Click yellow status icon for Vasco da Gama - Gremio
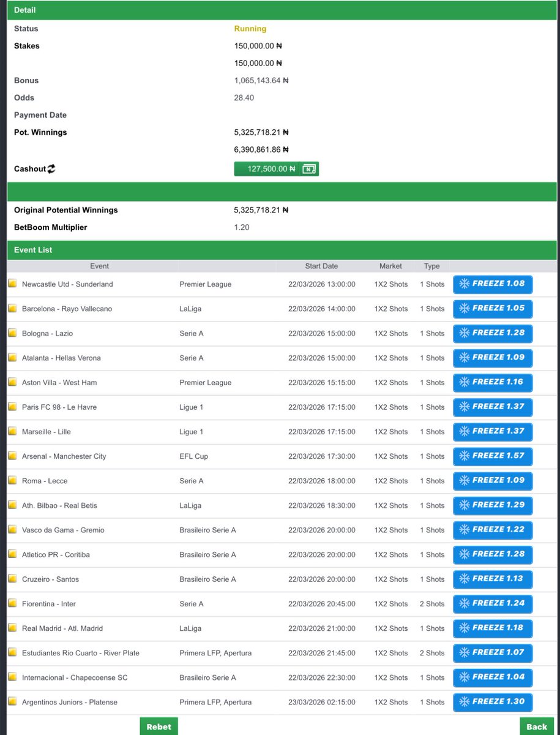560x735 pixels. [12, 529]
